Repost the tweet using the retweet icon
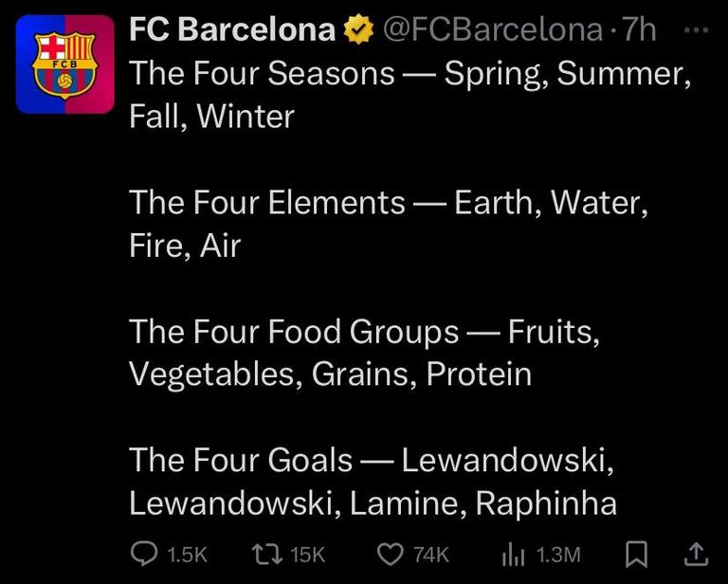This screenshot has width=728, height=584. point(267,553)
